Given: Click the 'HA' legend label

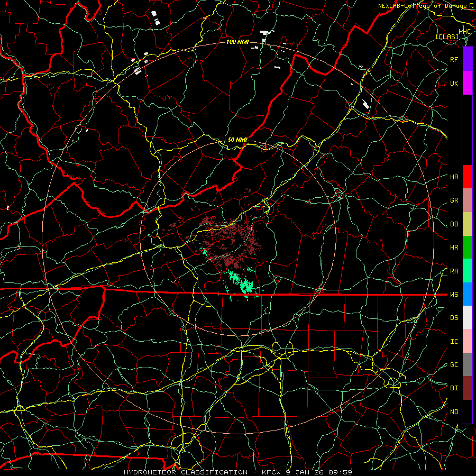Looking at the screenshot, I should click(454, 177).
